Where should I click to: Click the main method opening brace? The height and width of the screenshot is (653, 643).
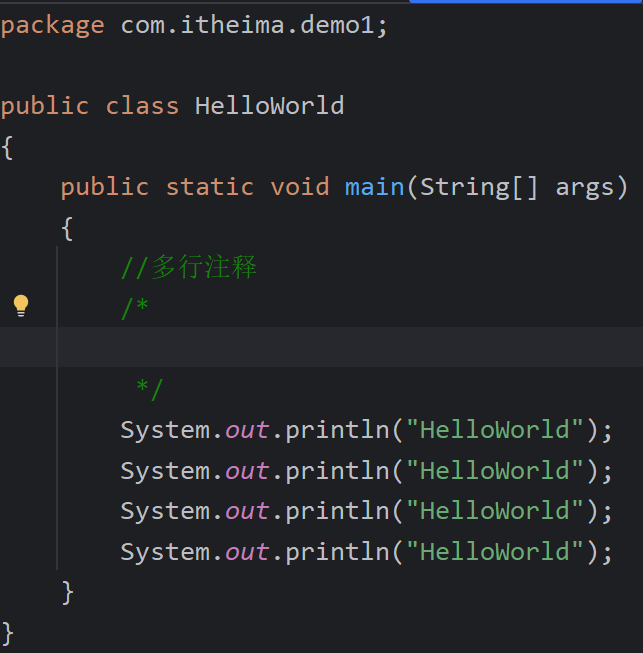click(67, 228)
